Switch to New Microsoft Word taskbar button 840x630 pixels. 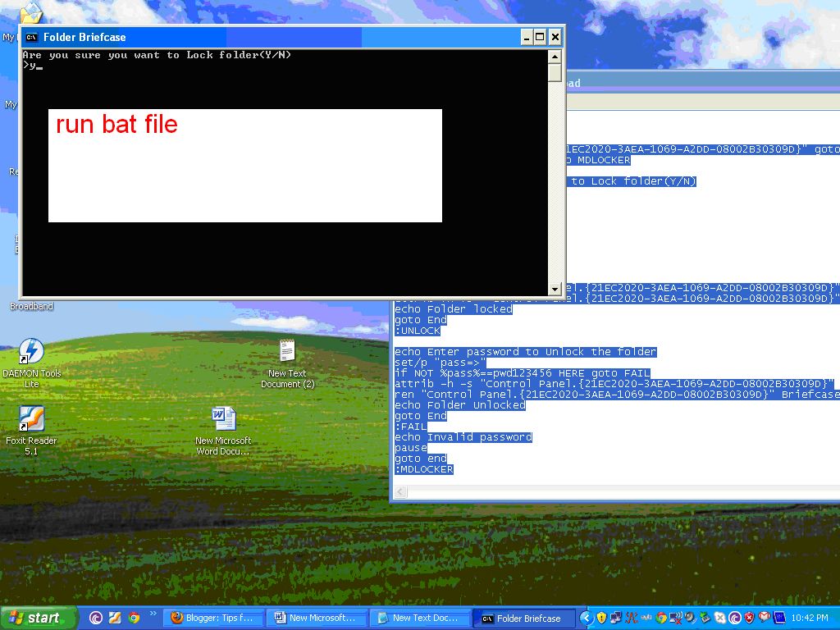click(317, 618)
